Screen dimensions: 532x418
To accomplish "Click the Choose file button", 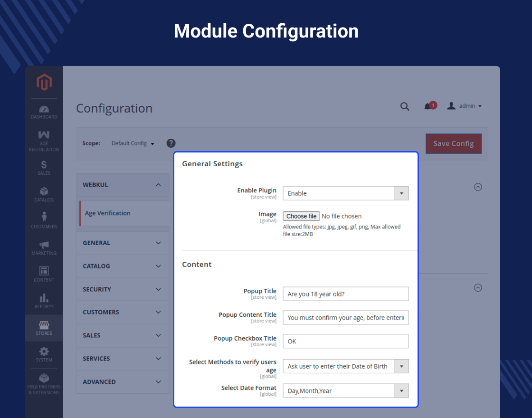I will point(301,216).
